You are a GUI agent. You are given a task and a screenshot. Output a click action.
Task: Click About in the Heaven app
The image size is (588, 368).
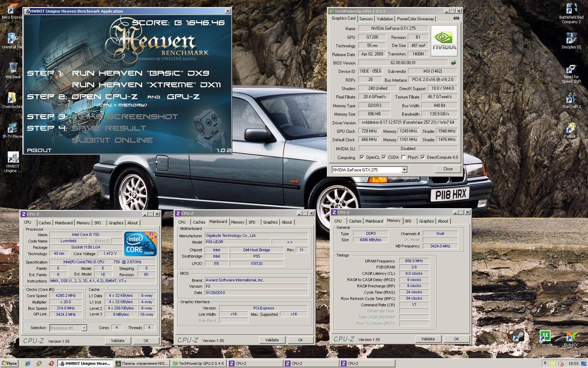tap(39, 150)
